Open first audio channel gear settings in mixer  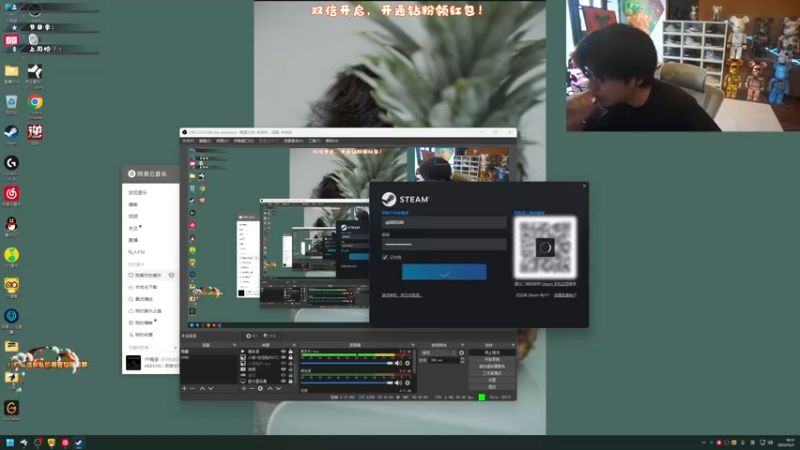(x=407, y=363)
